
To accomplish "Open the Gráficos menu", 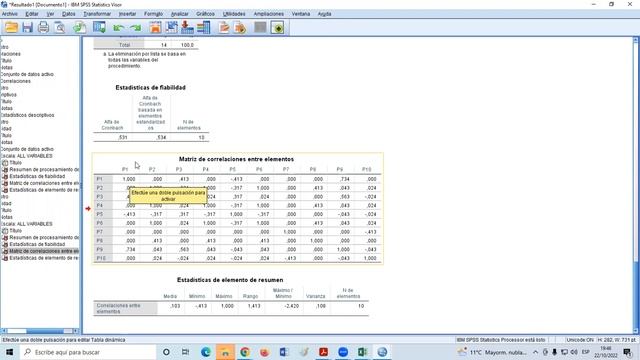I will pos(205,14).
